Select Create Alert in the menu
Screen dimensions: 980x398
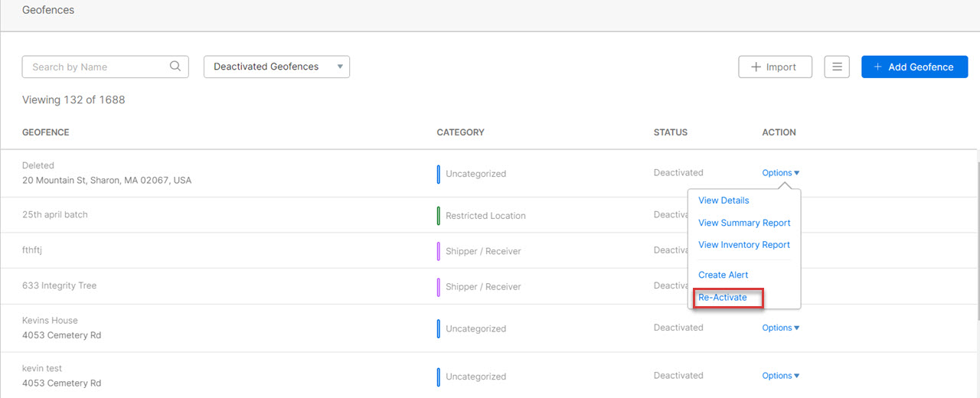pos(724,275)
